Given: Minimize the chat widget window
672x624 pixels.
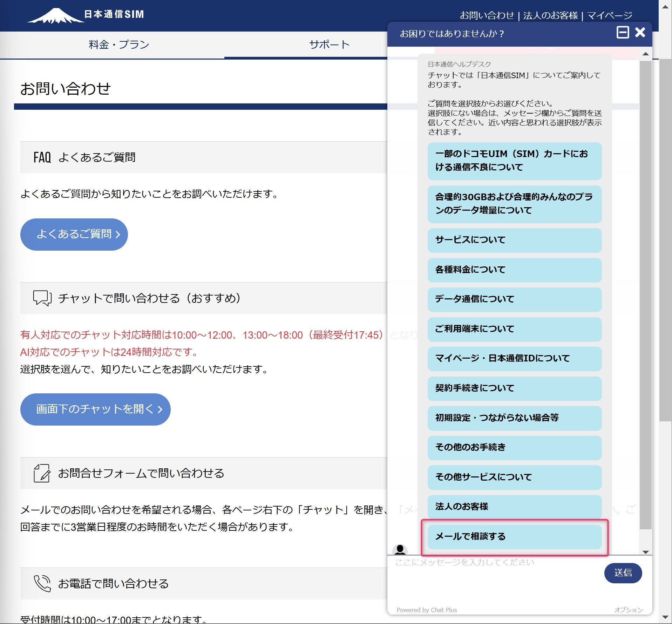Looking at the screenshot, I should [x=623, y=32].
